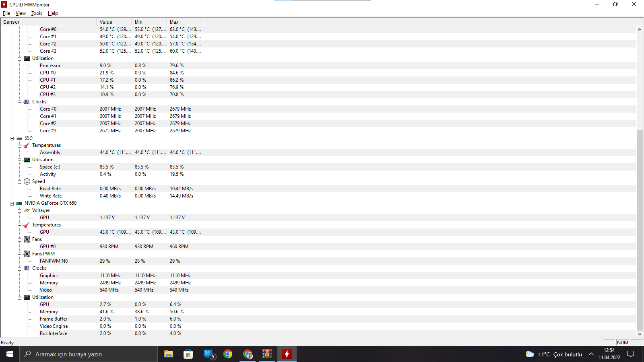Image resolution: width=644 pixels, height=362 pixels.
Task: Select the Bus Interface row
Action: (x=318, y=333)
